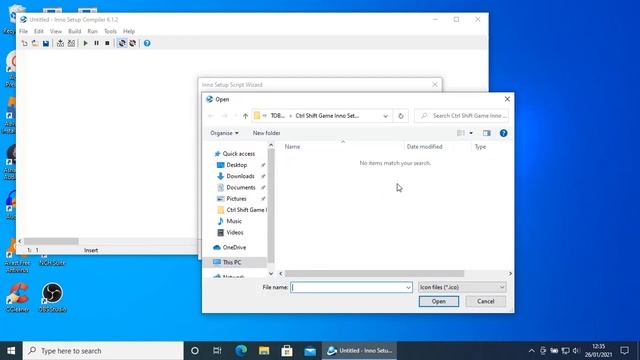Open Build menu in Inno Setup Compiler

tap(74, 31)
